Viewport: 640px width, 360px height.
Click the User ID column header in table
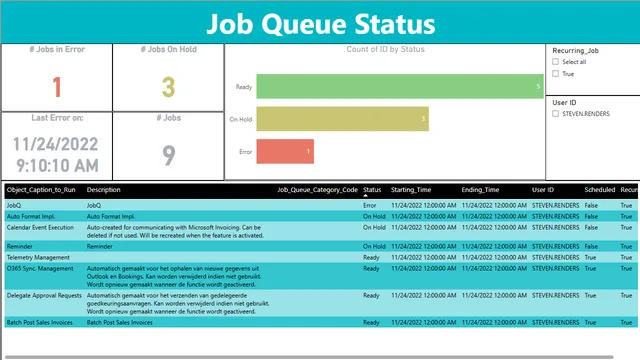[x=543, y=190]
